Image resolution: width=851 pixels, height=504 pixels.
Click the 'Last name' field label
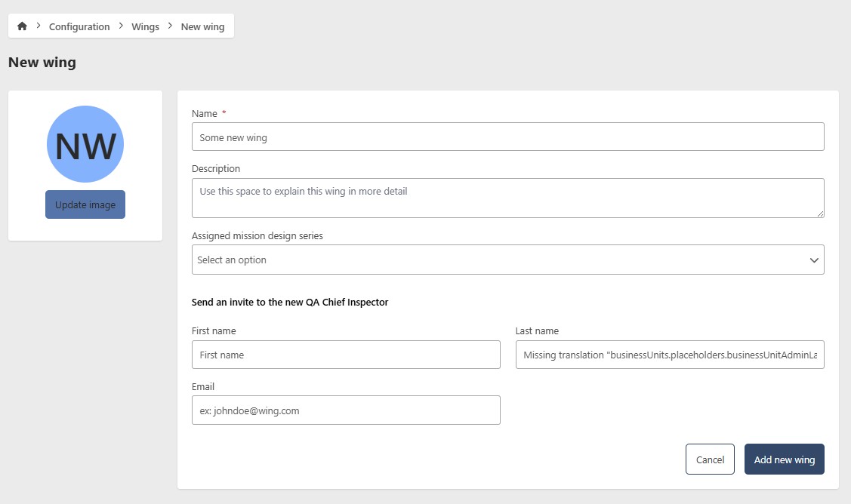coord(537,331)
